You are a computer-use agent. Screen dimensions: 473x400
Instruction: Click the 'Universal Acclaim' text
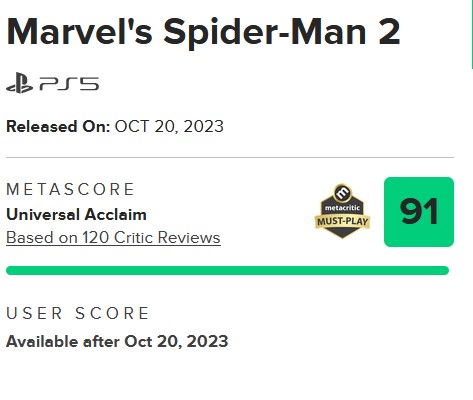[76, 214]
